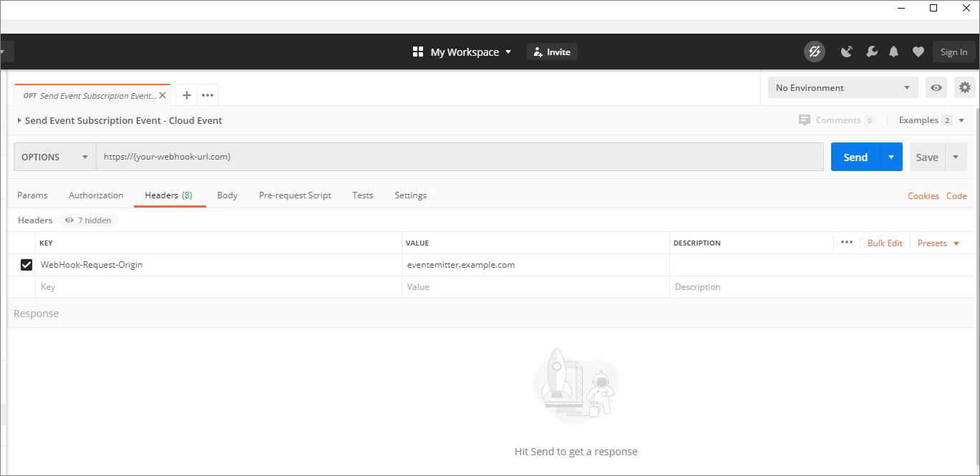This screenshot has height=476, width=980.
Task: Switch to the Authorization tab
Action: tap(96, 195)
